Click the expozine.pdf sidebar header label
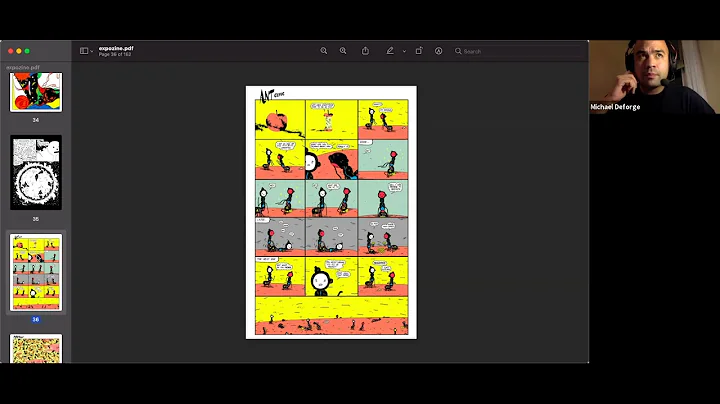Screen dimensions: 720x404 pyautogui.click(x=23, y=67)
